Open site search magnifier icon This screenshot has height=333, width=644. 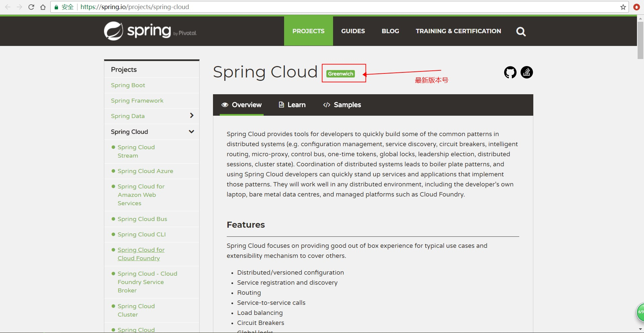click(x=521, y=32)
